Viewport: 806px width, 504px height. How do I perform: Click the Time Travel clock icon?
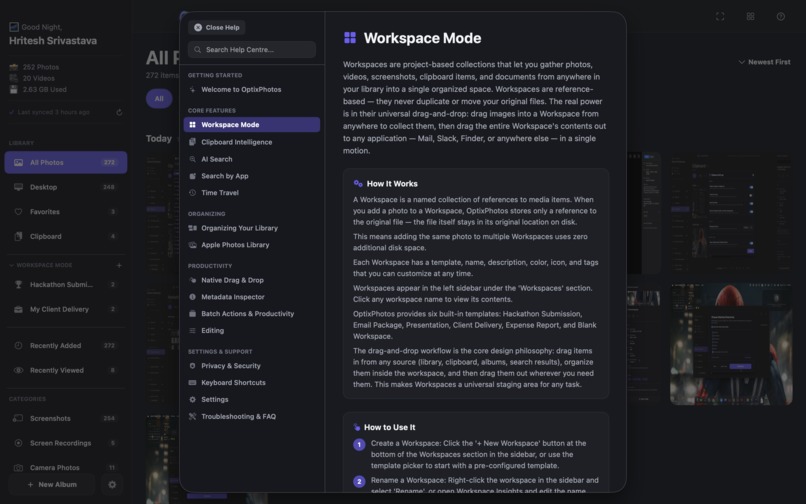[192, 192]
